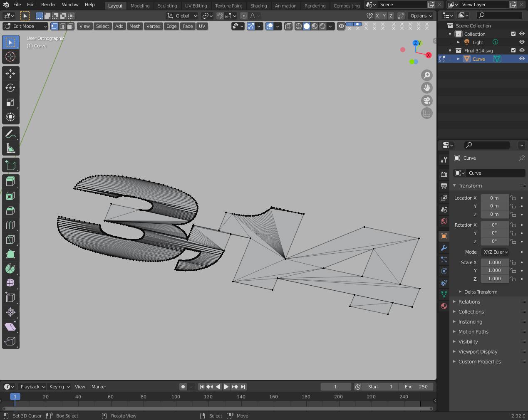The width and height of the screenshot is (528, 420).
Task: Switch orthographic/perspective grid icon
Action: point(427,113)
